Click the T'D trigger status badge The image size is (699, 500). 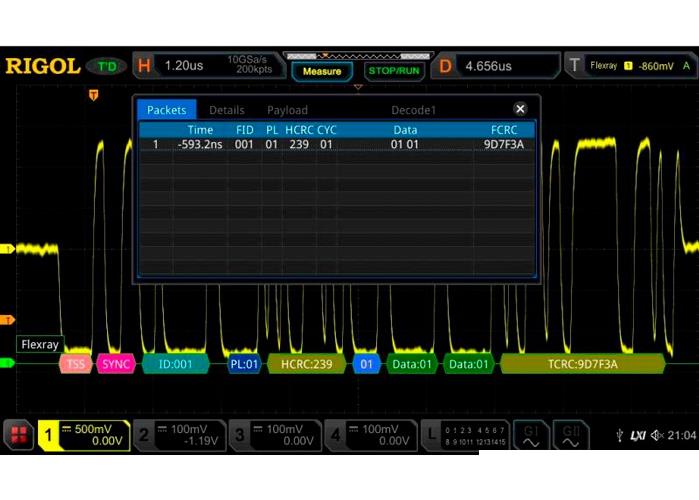(107, 66)
